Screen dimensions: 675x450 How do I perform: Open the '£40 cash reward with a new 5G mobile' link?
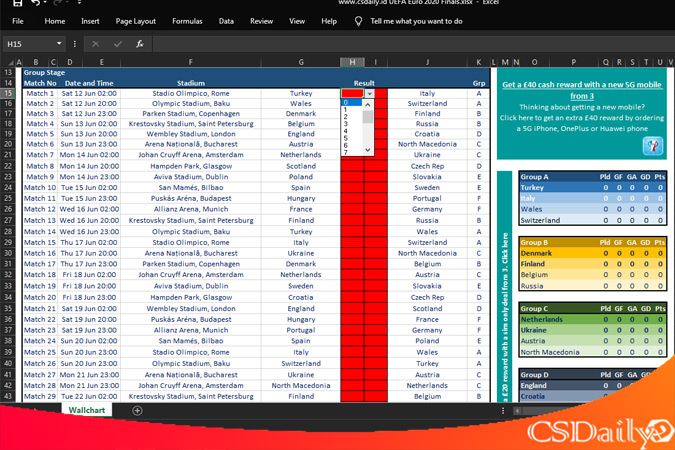pos(582,90)
